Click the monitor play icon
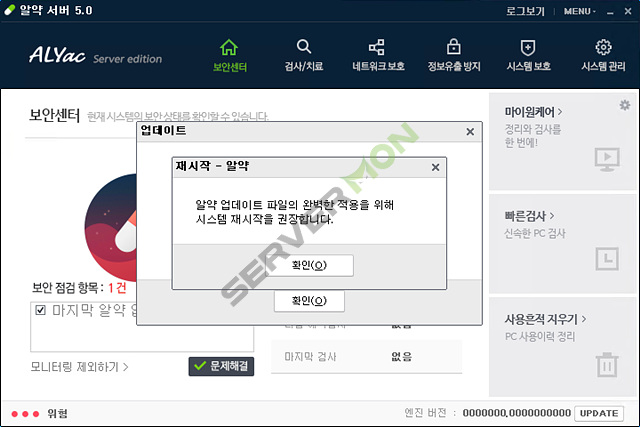The height and width of the screenshot is (427, 640). coord(607,159)
